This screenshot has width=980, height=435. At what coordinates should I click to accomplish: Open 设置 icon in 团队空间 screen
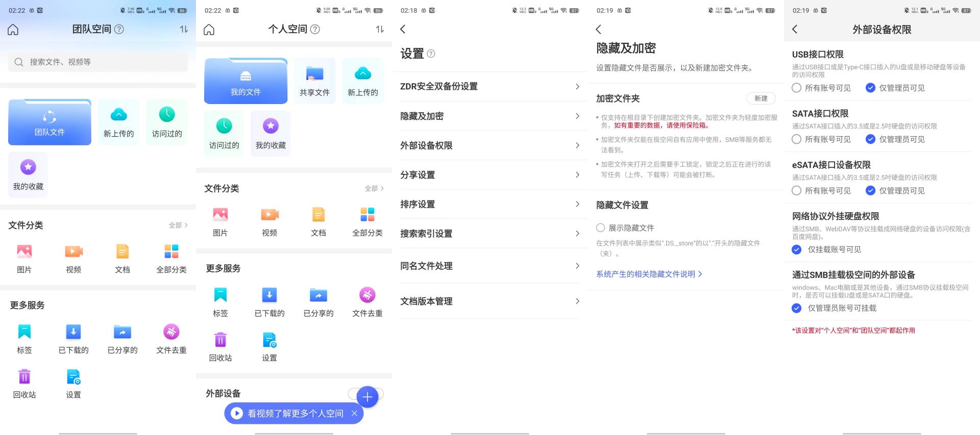(x=73, y=383)
